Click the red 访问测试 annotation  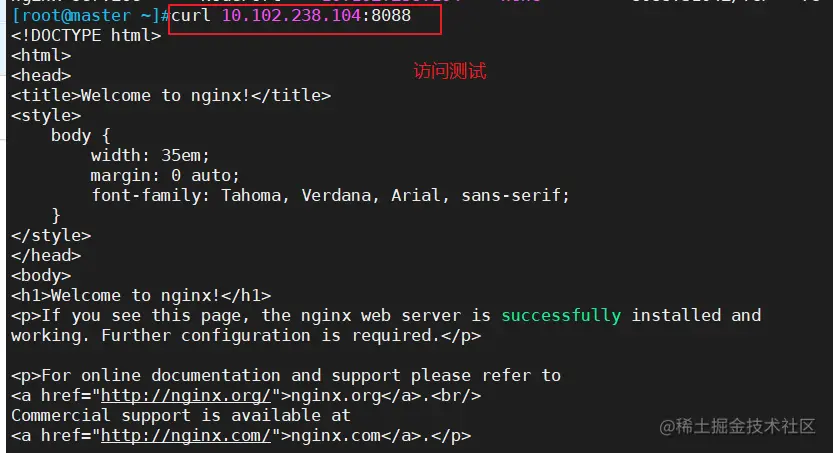pyautogui.click(x=450, y=71)
